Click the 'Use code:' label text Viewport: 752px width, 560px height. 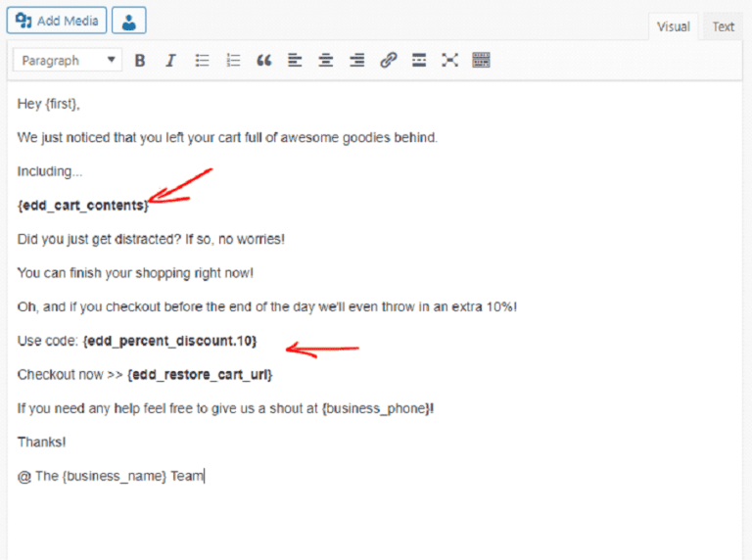tap(47, 341)
